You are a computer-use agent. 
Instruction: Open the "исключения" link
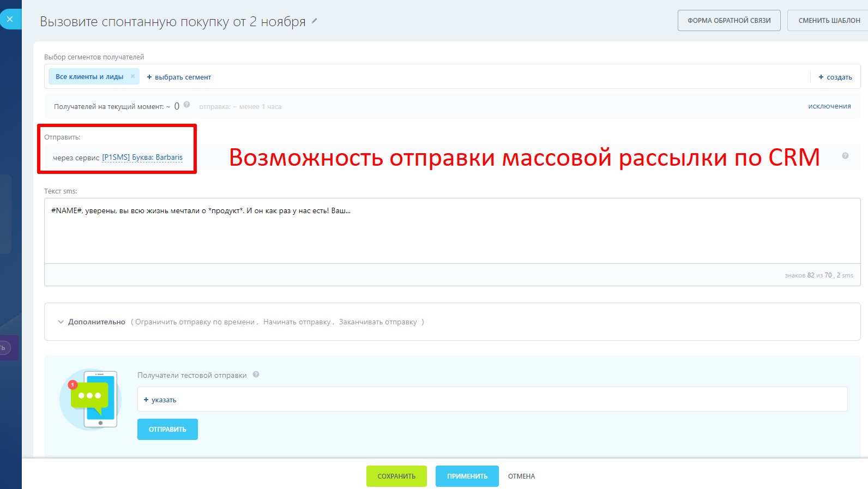[829, 106]
